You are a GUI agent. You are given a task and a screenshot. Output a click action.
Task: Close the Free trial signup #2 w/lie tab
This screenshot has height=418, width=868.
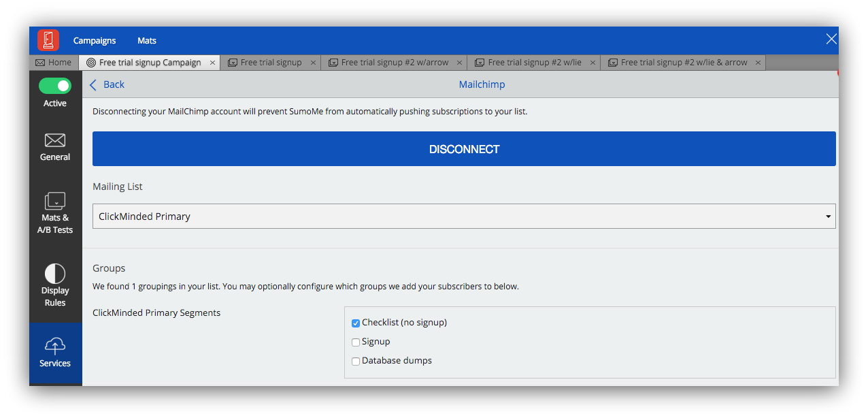(x=592, y=63)
